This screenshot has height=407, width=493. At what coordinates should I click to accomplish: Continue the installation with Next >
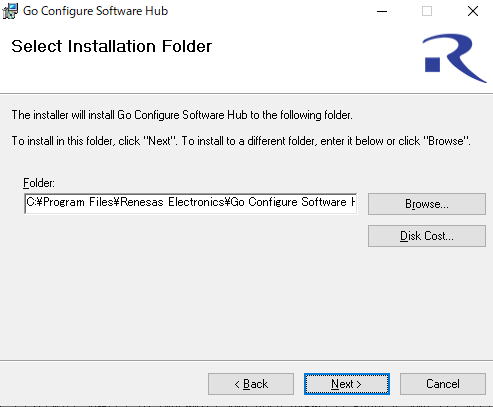click(347, 384)
